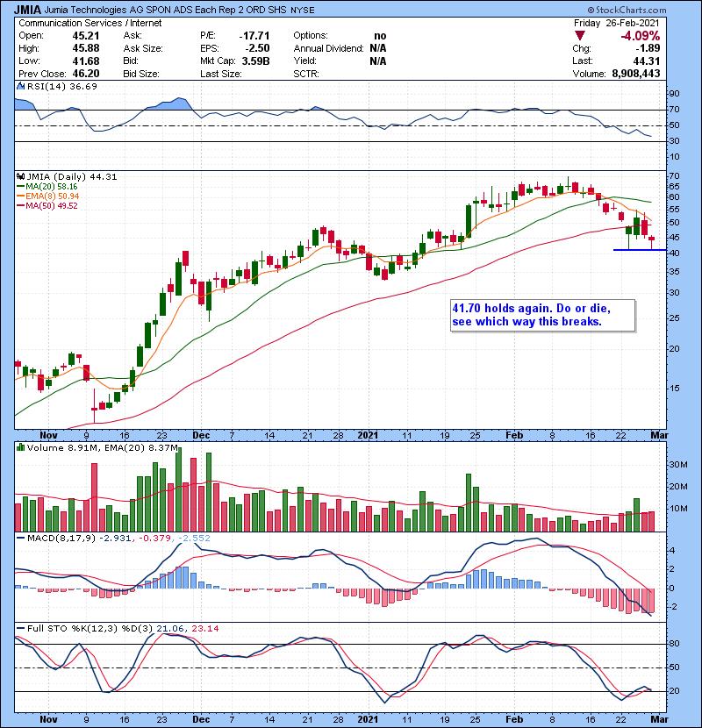702x728 pixels.
Task: Click the '2021' label on price chart axis
Action: [x=368, y=435]
